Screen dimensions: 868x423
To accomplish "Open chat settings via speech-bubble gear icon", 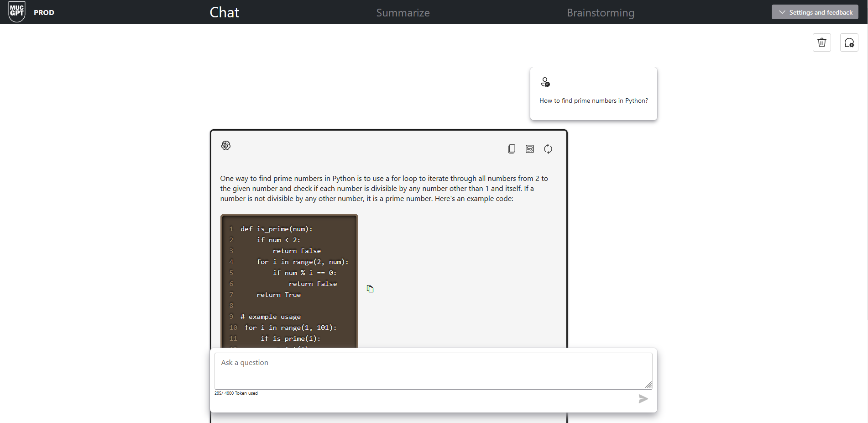I will [x=849, y=42].
